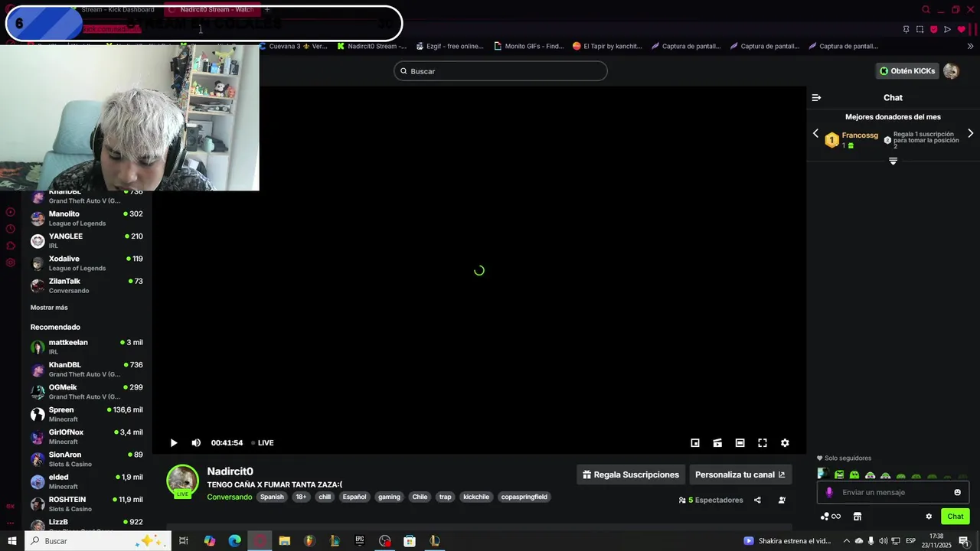The image size is (980, 551).
Task: Switch to Nadircit0 Stream - Watch tab
Action: coord(212,9)
